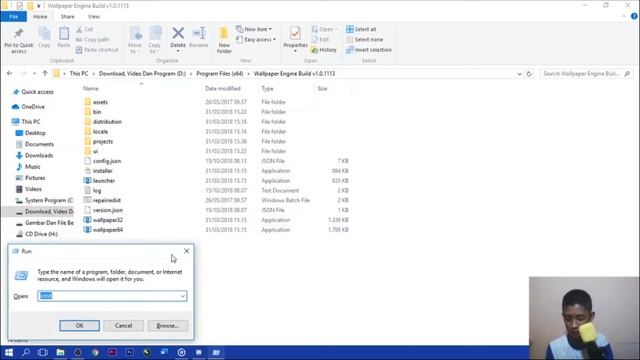Click the Rename ribbon icon
Viewport: 640px width, 360px height.
tap(199, 33)
